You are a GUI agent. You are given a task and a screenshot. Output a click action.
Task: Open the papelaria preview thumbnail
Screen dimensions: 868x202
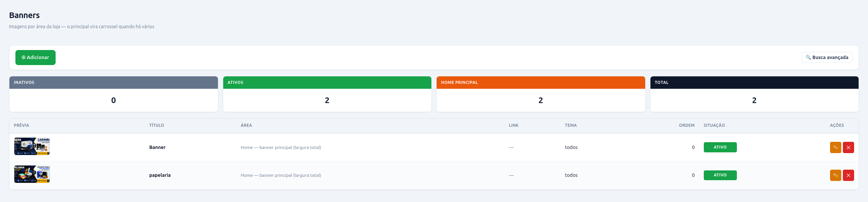(x=32, y=174)
